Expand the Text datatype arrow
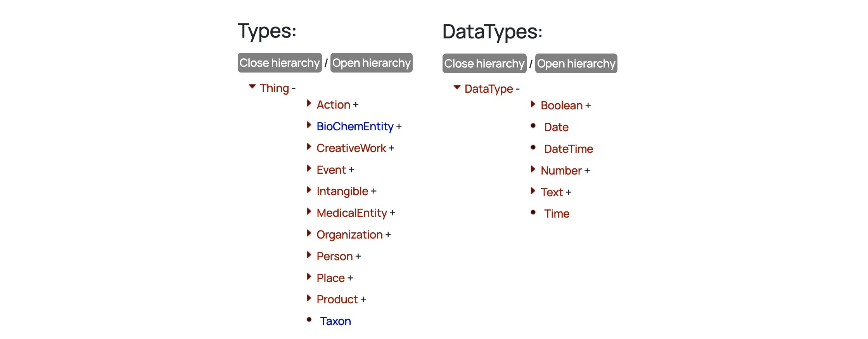Screen dimensions: 868x339 (533, 191)
